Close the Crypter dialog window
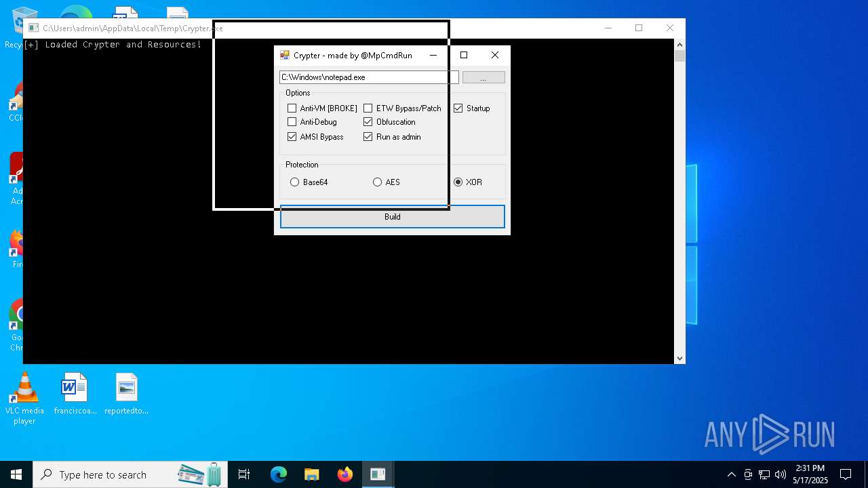Viewport: 868px width, 488px height. tap(495, 56)
